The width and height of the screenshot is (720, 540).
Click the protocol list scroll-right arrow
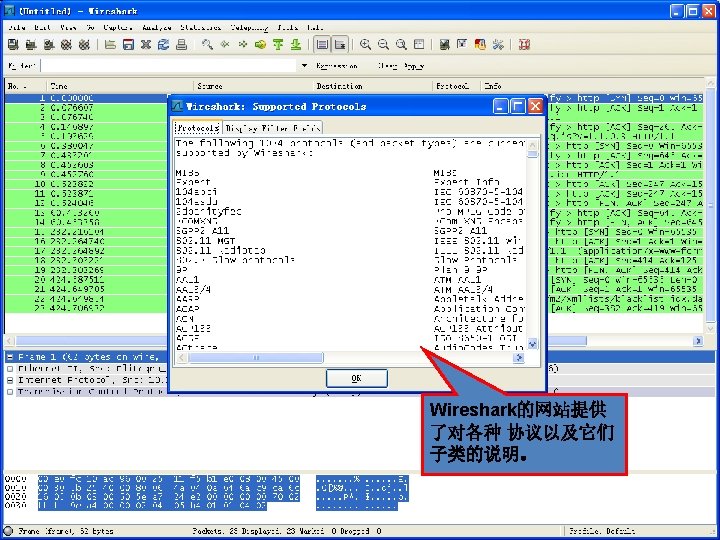coord(519,357)
